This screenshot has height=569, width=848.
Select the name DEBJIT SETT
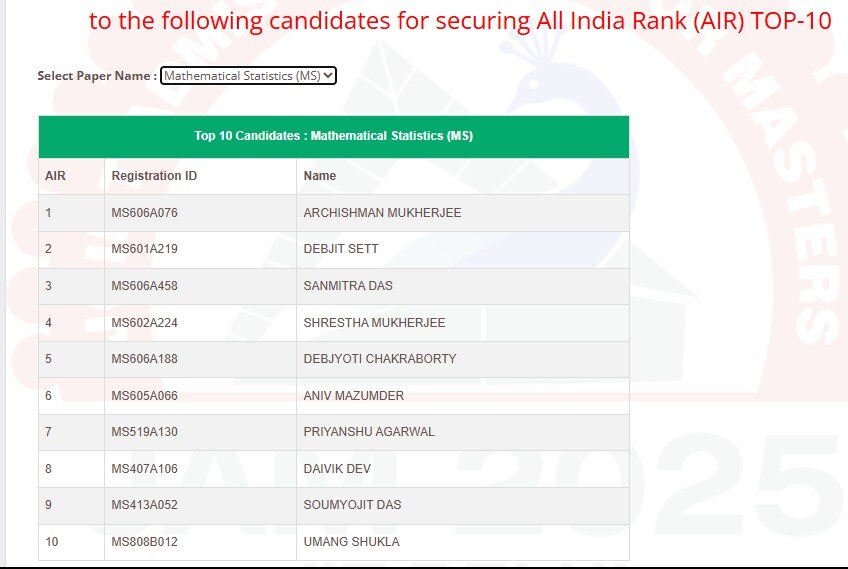click(341, 249)
